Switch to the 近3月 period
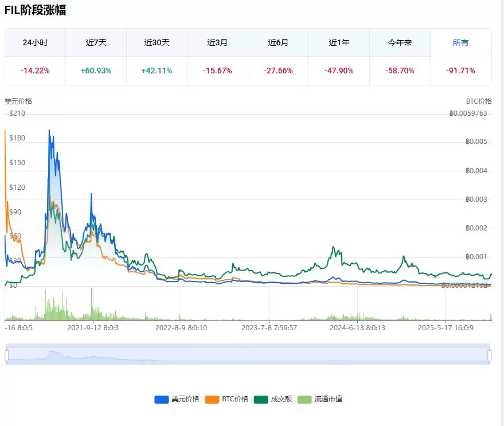 click(x=217, y=42)
